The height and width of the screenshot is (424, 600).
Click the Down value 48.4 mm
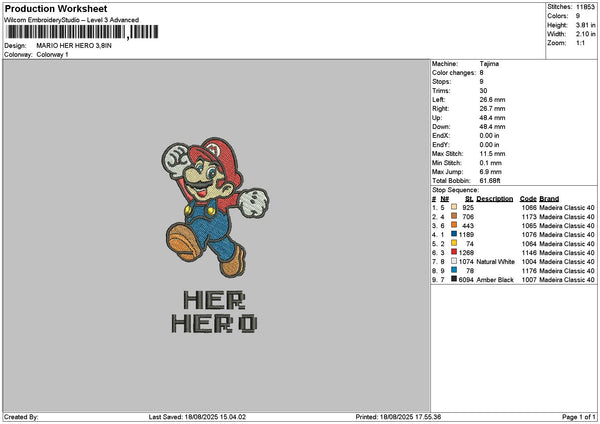click(x=492, y=127)
